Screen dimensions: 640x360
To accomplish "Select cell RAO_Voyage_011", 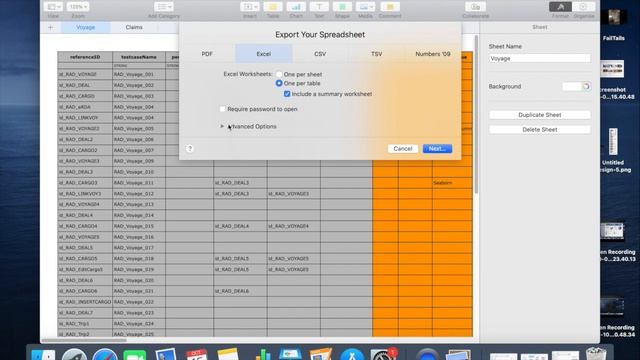I will (139, 183).
